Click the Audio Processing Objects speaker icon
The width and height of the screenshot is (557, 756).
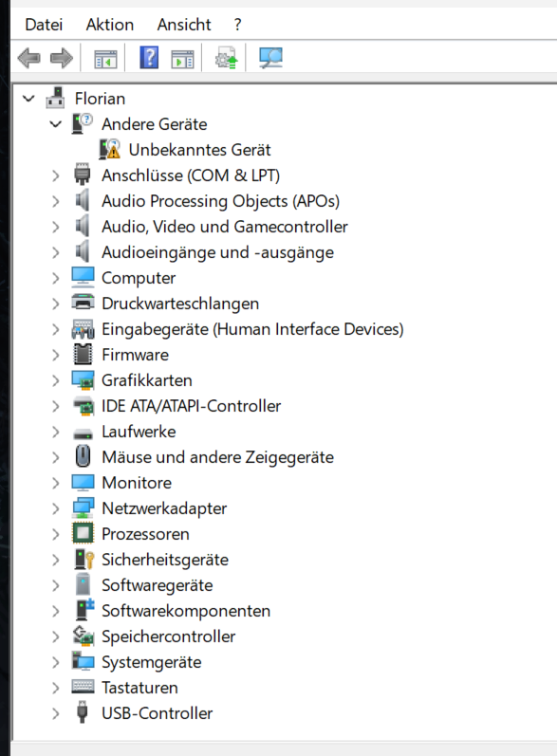tap(83, 200)
